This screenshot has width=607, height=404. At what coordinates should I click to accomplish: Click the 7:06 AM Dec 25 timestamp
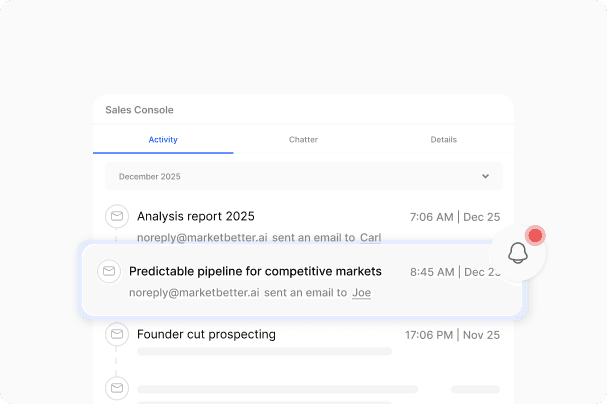(455, 217)
